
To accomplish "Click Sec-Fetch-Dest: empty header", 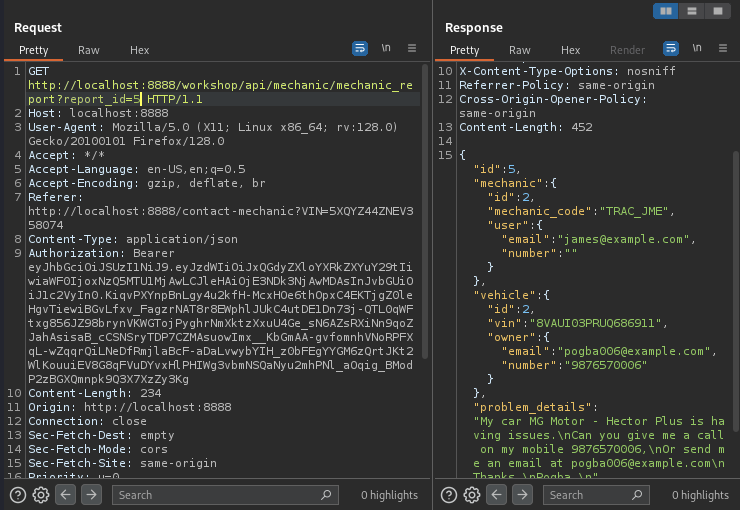I will (101, 435).
